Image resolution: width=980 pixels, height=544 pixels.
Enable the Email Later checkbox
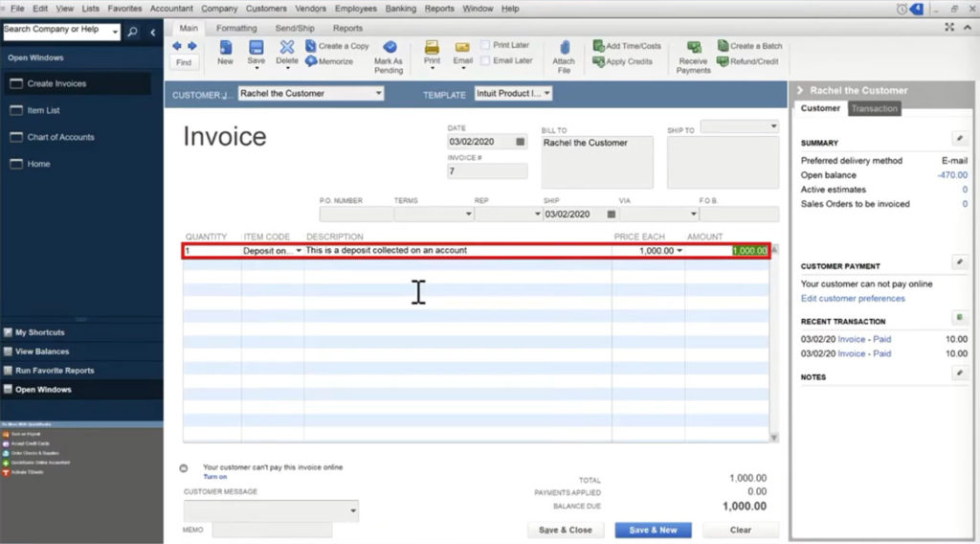[x=485, y=60]
